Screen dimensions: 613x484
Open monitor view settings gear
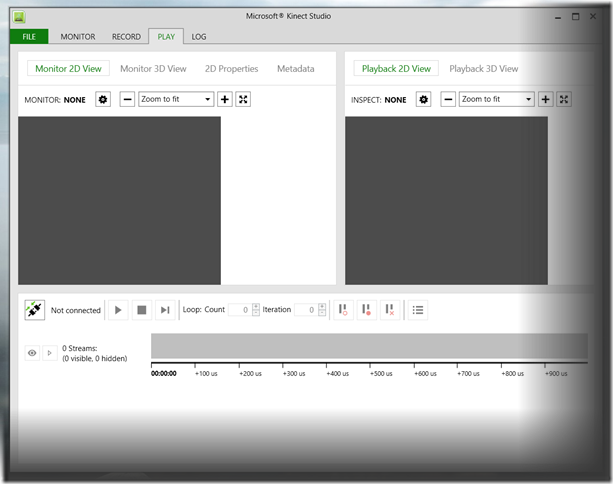pyautogui.click(x=103, y=99)
